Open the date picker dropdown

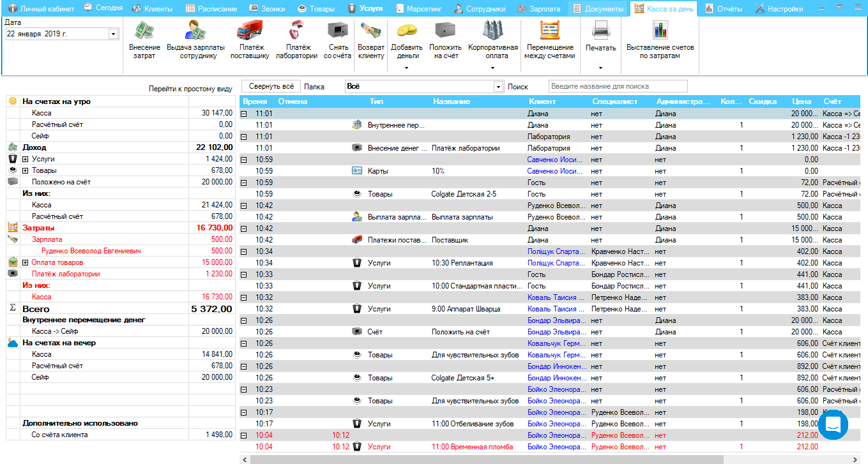pos(113,34)
